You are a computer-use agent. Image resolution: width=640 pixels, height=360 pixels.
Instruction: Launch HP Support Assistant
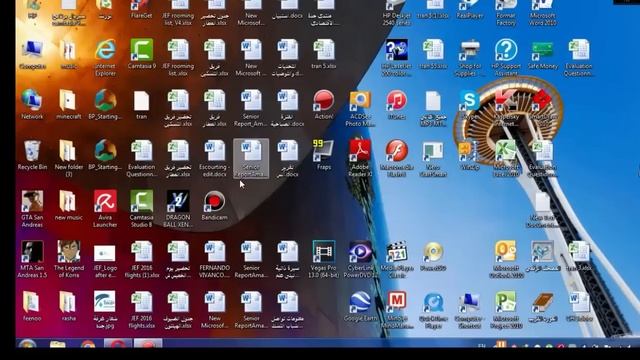(506, 58)
